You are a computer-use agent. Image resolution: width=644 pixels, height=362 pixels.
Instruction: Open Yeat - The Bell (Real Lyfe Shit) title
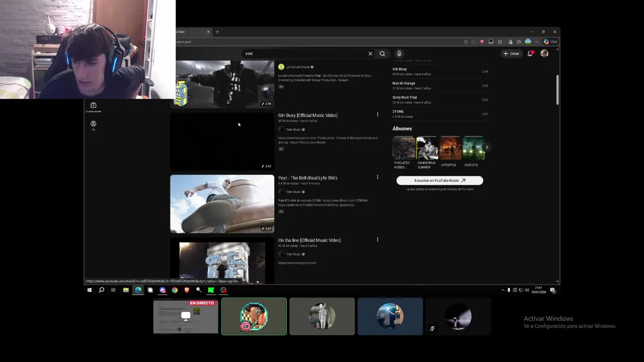coord(307,177)
